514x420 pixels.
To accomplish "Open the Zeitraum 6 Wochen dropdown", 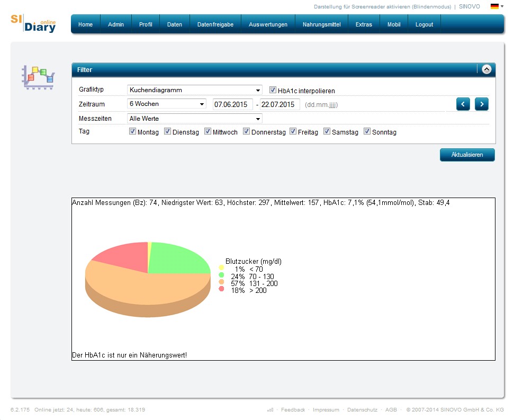I will click(x=167, y=104).
